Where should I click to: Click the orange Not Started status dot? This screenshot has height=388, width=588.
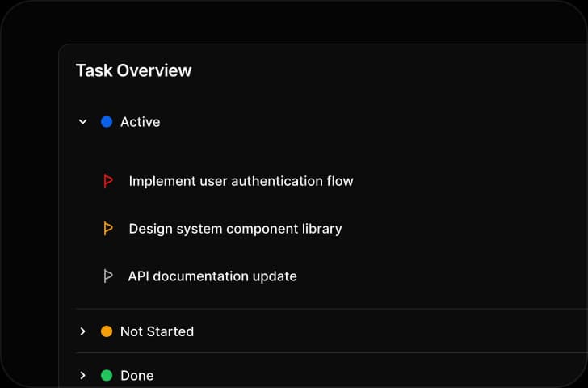pyautogui.click(x=107, y=331)
